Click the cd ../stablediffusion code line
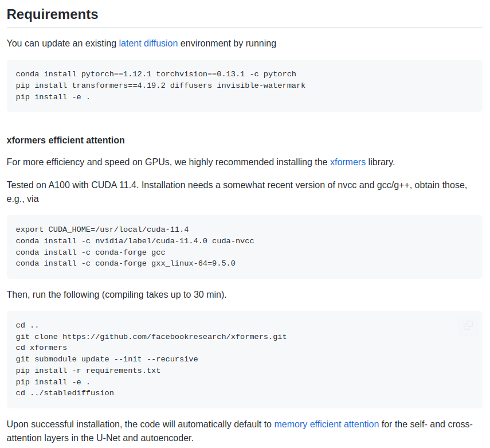490x448 pixels. pos(65,394)
